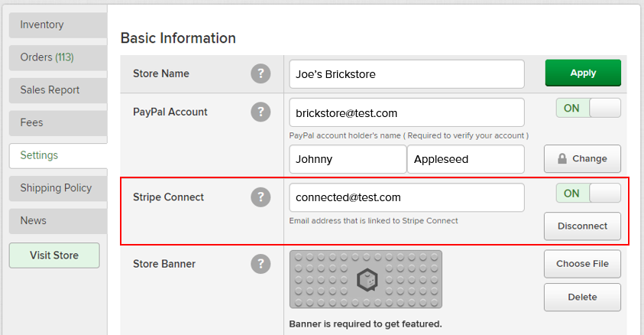Show help for Store Banner
Screen dimensions: 644x335
coord(261,264)
